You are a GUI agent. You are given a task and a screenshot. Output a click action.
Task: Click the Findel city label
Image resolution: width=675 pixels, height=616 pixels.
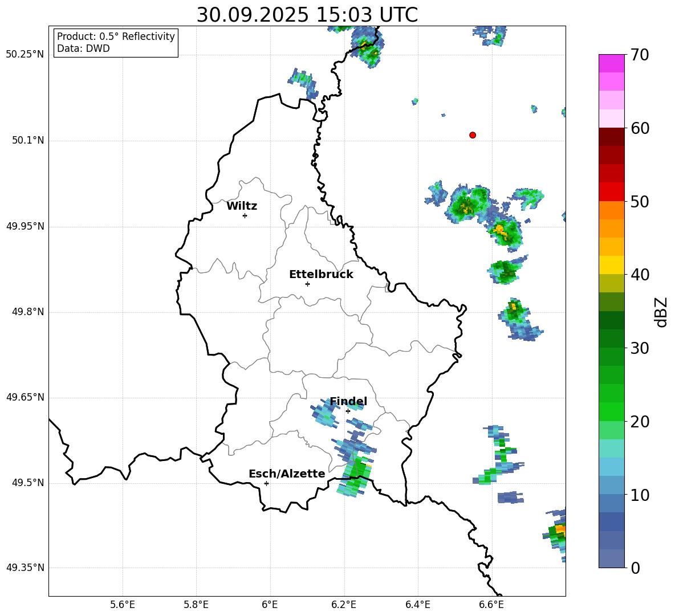pyautogui.click(x=348, y=401)
